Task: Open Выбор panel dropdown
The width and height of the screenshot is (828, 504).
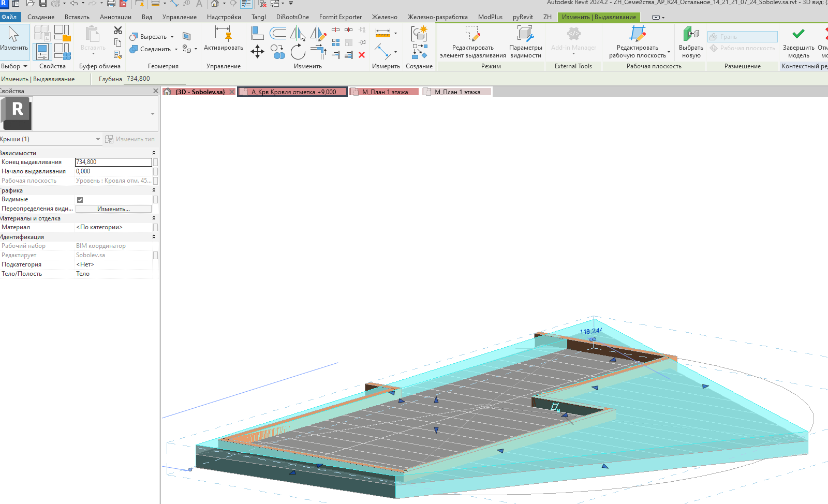Action: click(x=14, y=66)
